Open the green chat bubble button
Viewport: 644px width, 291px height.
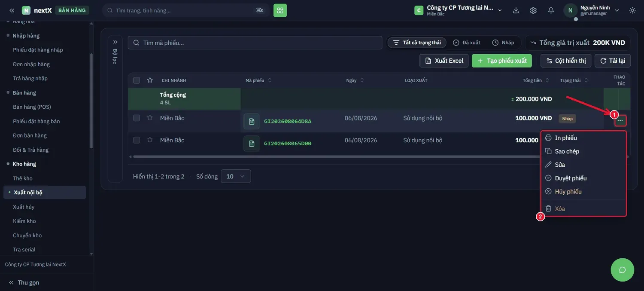[623, 270]
